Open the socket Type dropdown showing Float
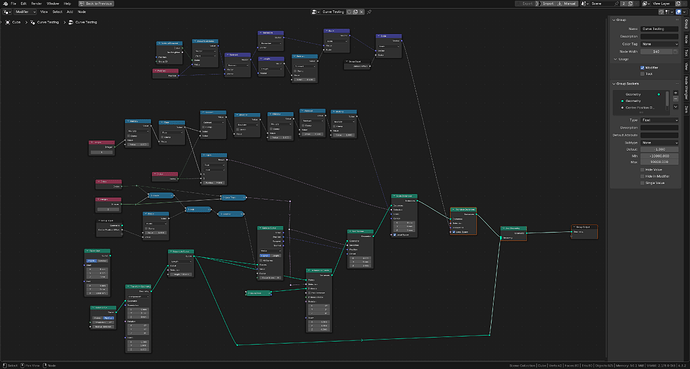This screenshot has width=690, height=369. point(659,120)
